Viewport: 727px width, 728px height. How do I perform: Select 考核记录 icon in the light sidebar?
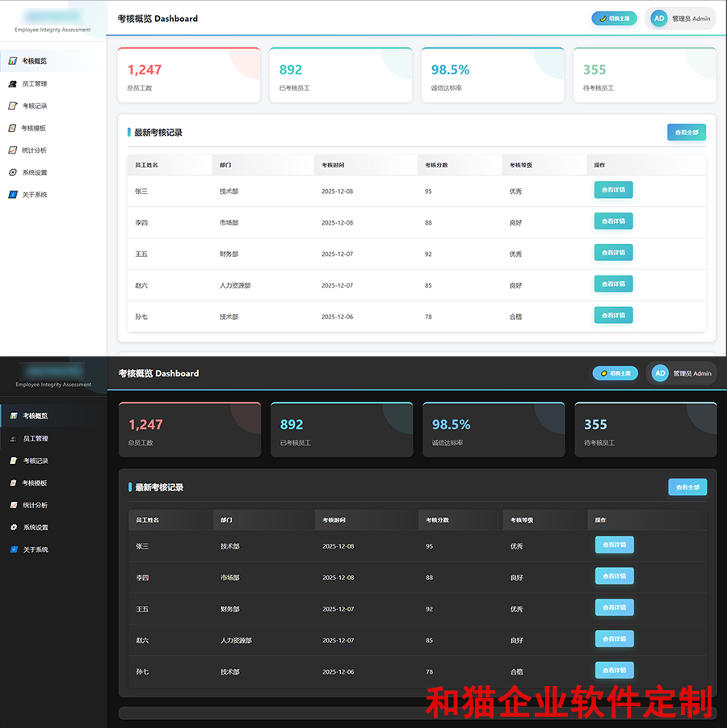[13, 106]
